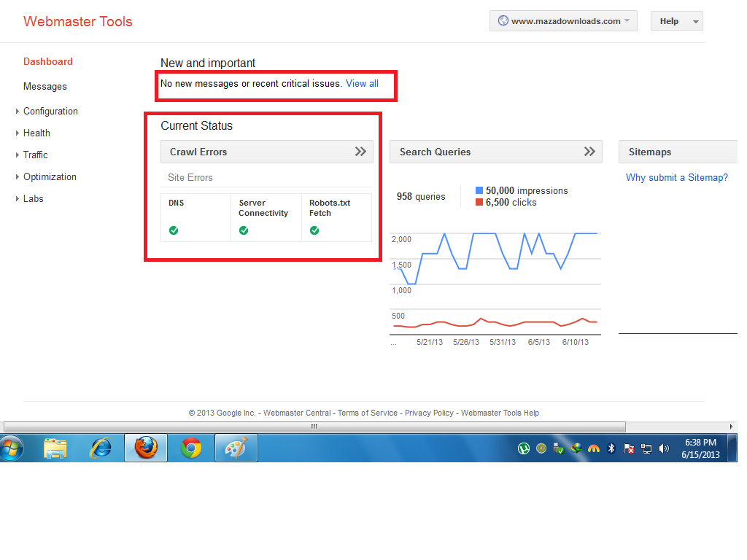Click the green disc tray icon
747x560 pixels.
(x=541, y=448)
